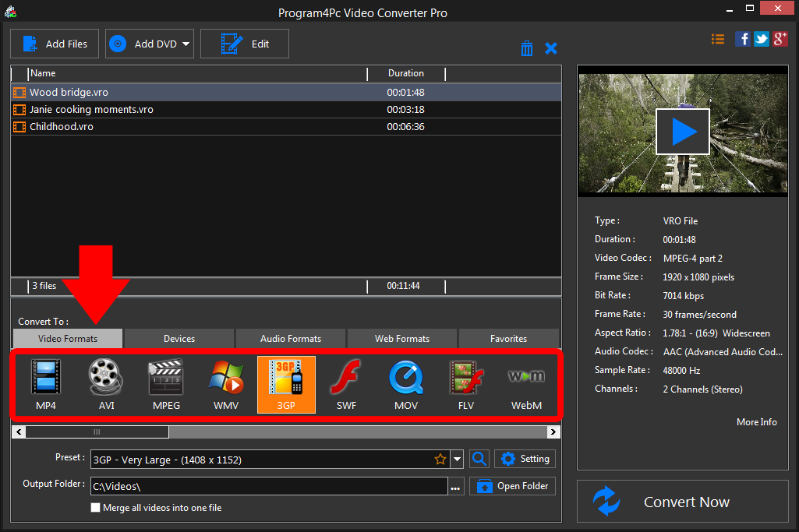Play the video preview
This screenshot has width=799, height=532.
(682, 132)
